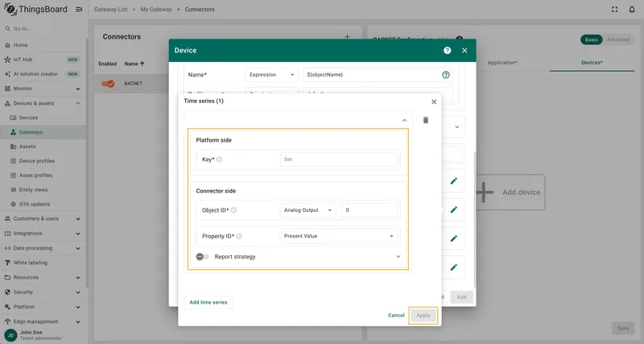Collapse the sidebar menu icon
Viewport: 644px width, 344px height.
pos(79,10)
